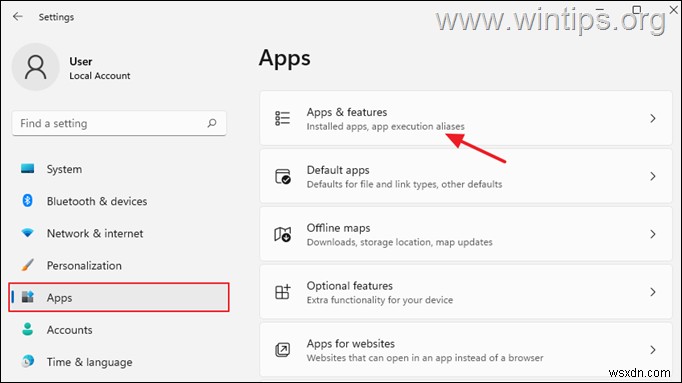
Task: Click the Optional features grid icon
Action: click(283, 292)
